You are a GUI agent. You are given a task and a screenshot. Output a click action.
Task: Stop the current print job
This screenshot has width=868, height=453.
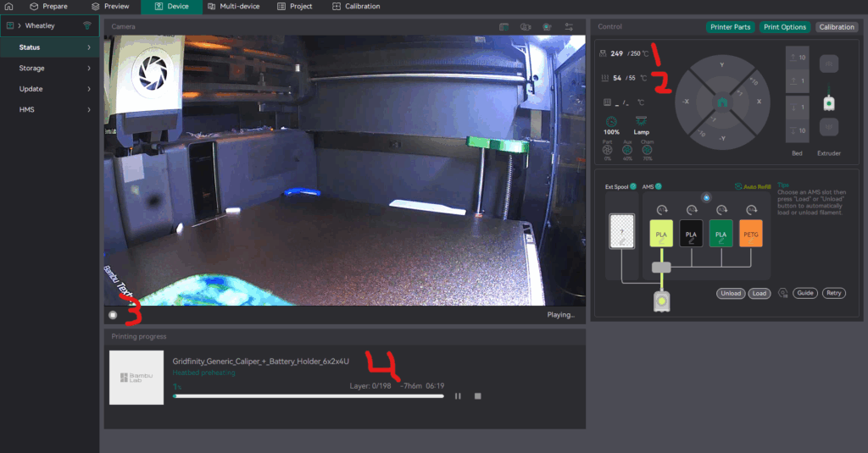point(478,395)
